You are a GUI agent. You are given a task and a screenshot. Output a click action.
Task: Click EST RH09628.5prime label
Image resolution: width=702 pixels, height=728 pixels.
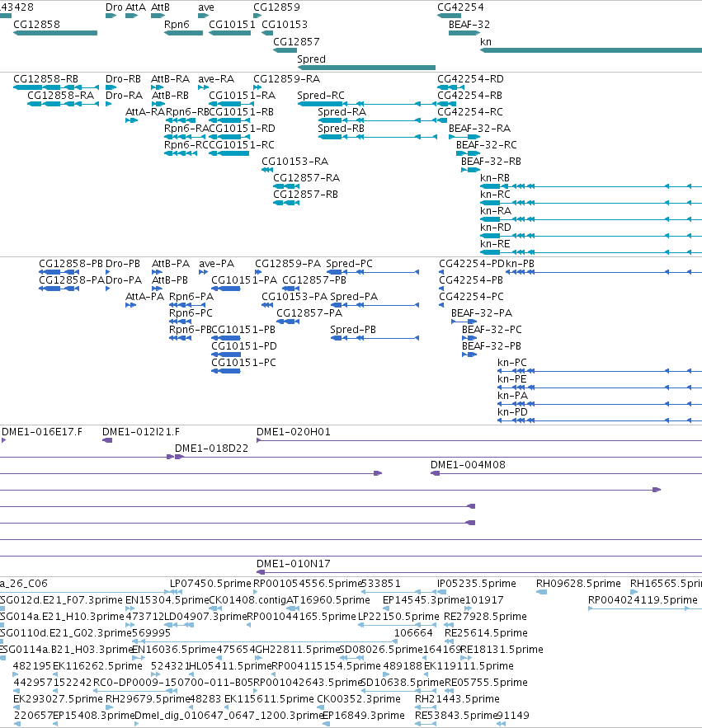click(x=578, y=584)
